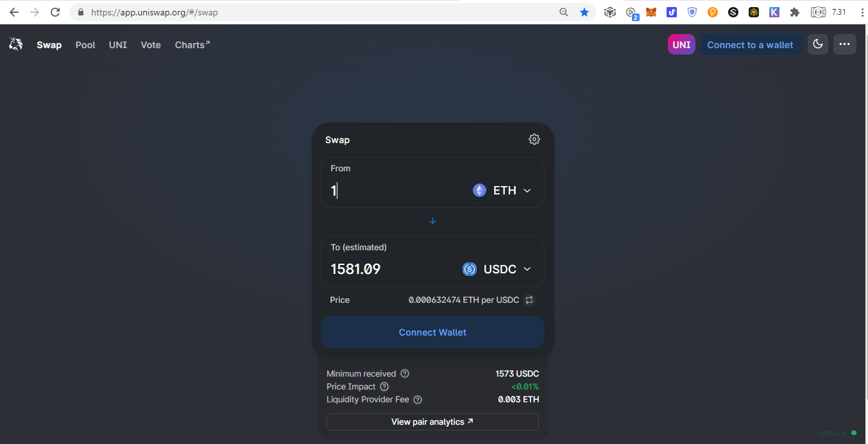Open the orange P extension
This screenshot has height=444, width=868.
pyautogui.click(x=713, y=12)
